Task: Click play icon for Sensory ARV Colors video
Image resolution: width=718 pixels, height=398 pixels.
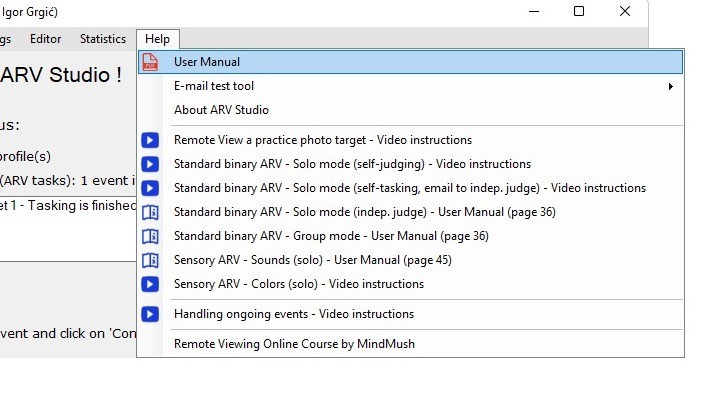Action: pyautogui.click(x=150, y=284)
